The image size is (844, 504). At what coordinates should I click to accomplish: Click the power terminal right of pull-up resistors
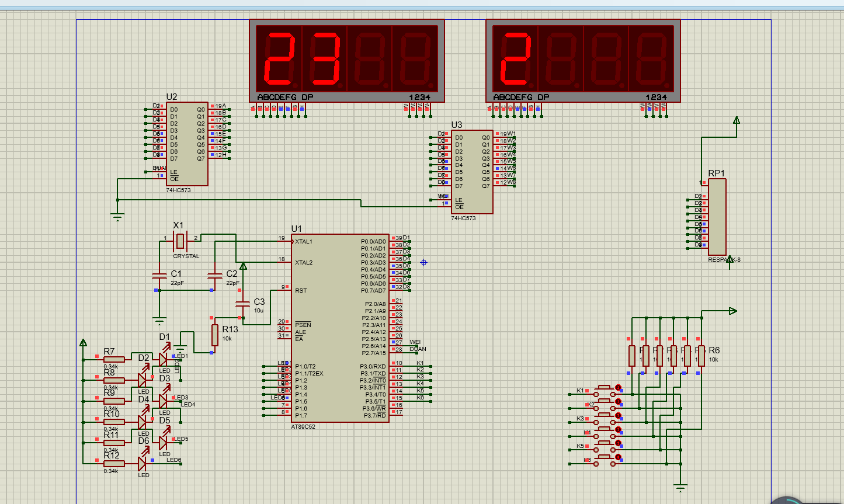pos(732,311)
